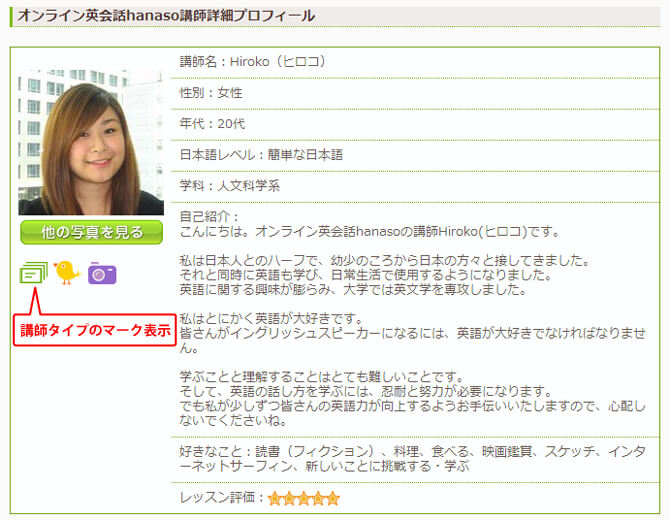Click the yellow chick beginner icon
The image size is (670, 520).
tap(67, 272)
